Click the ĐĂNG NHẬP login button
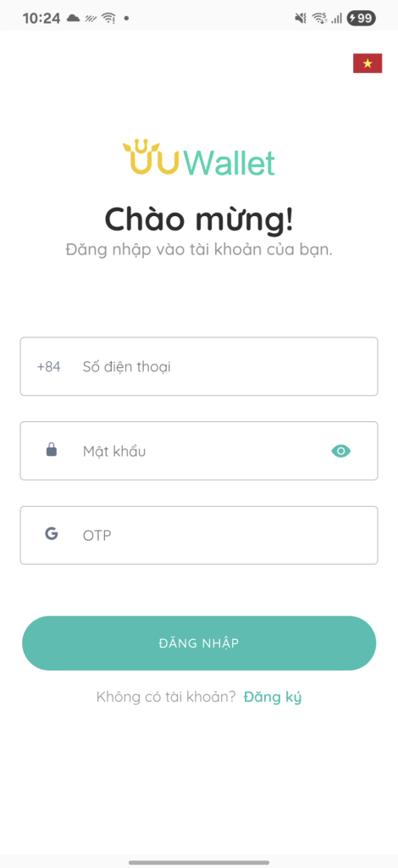 (x=199, y=643)
